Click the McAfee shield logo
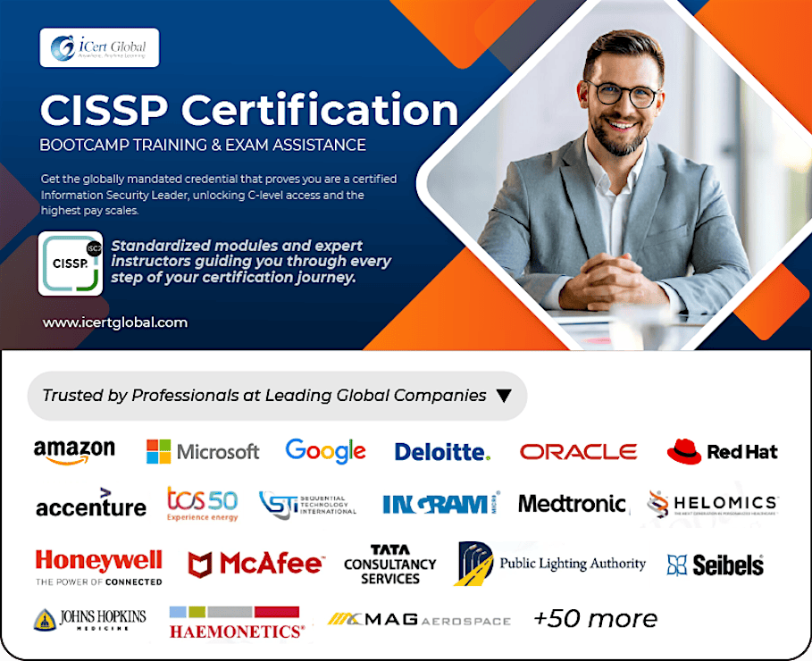Image resolution: width=812 pixels, height=661 pixels. 255,562
